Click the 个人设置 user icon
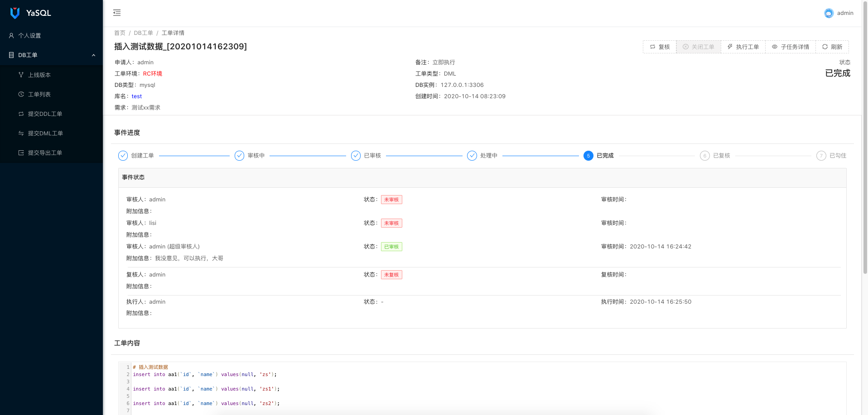This screenshot has width=868, height=415. coord(11,35)
